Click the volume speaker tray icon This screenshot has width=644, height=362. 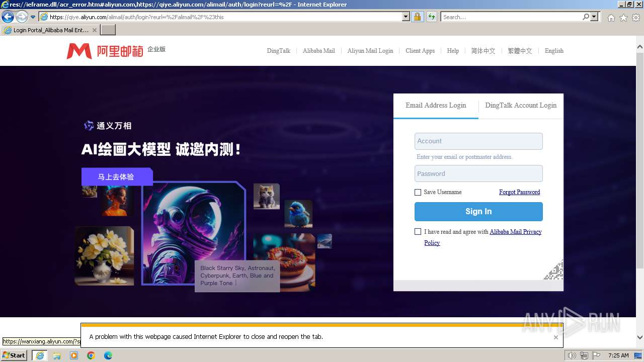click(x=572, y=355)
